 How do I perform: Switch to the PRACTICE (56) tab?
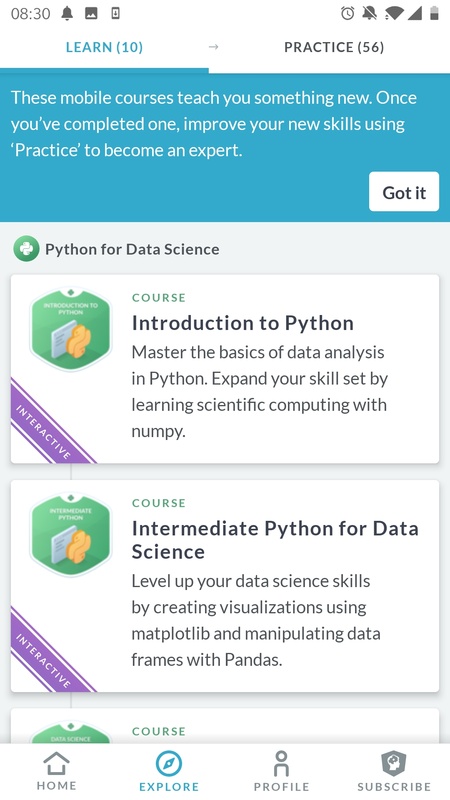334,47
